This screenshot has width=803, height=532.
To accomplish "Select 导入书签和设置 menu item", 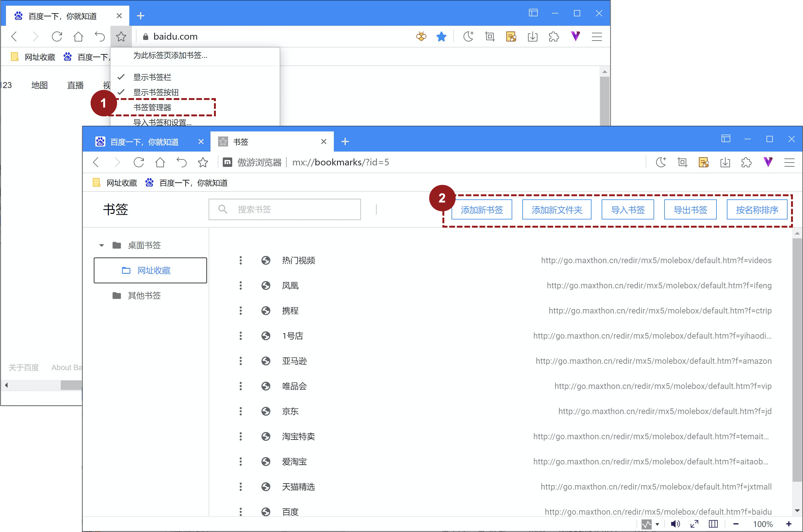I will [x=195, y=121].
